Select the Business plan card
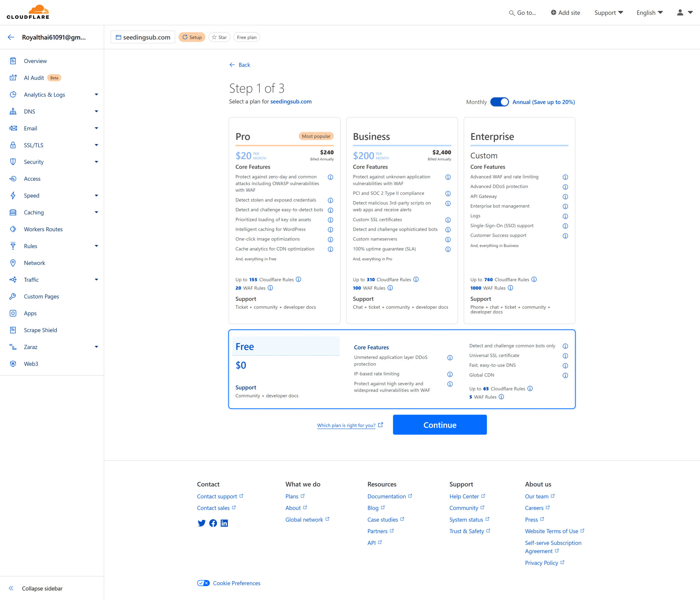The height and width of the screenshot is (600, 700). [x=402, y=221]
